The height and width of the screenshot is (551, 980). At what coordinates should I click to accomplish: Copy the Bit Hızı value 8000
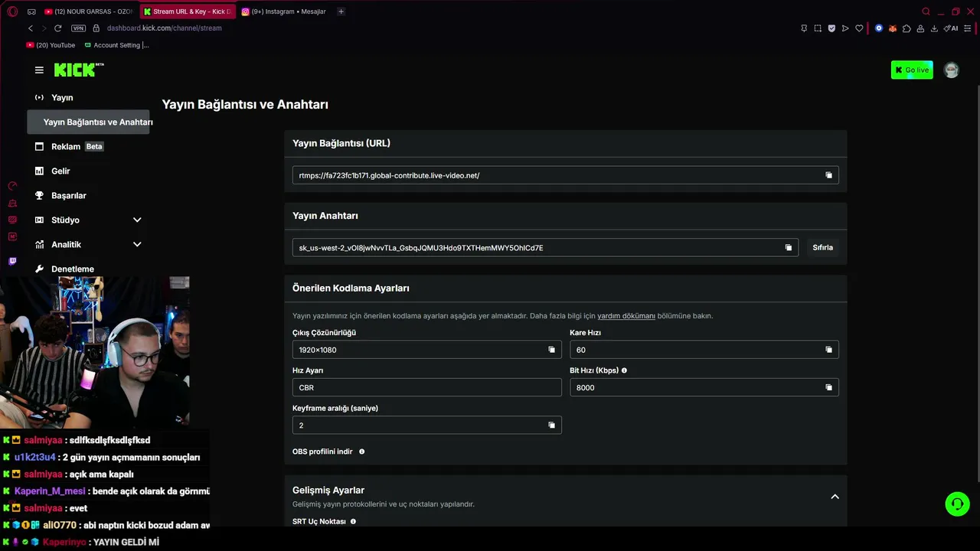[828, 387]
